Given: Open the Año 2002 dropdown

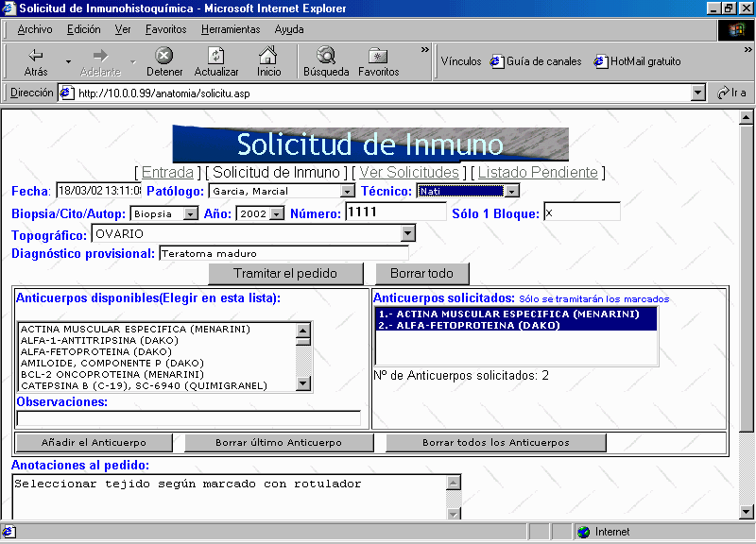Looking at the screenshot, I should point(276,213).
